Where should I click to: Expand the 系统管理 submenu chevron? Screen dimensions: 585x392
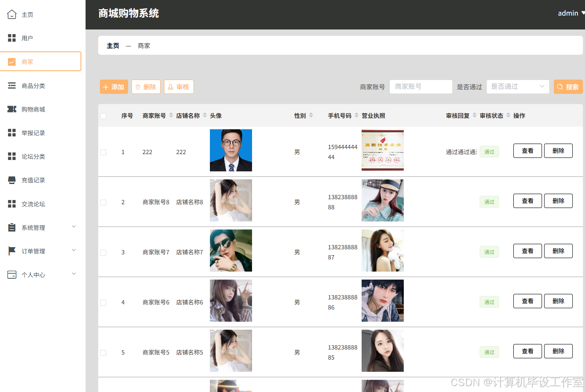tap(74, 227)
